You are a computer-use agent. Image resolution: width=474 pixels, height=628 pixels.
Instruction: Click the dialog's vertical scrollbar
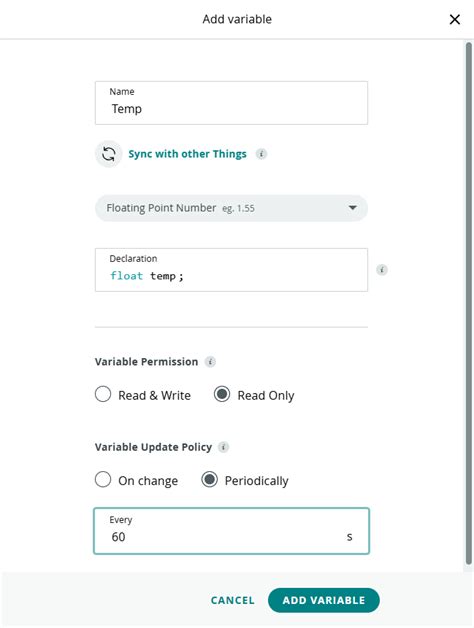tap(468, 304)
